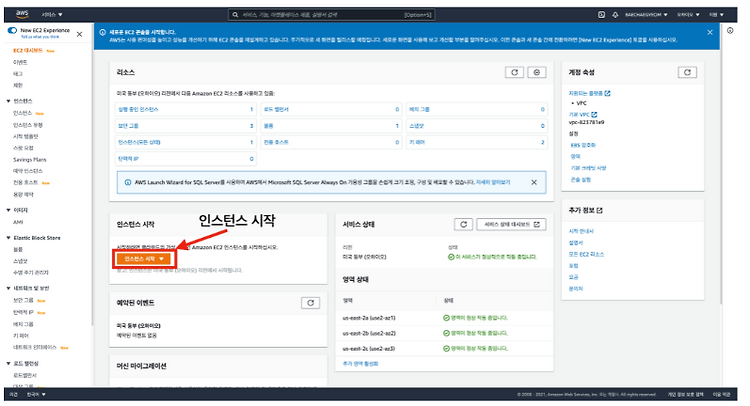The image size is (750, 406).
Task: Click external link icon next to 기본 VPC
Action: (594, 114)
